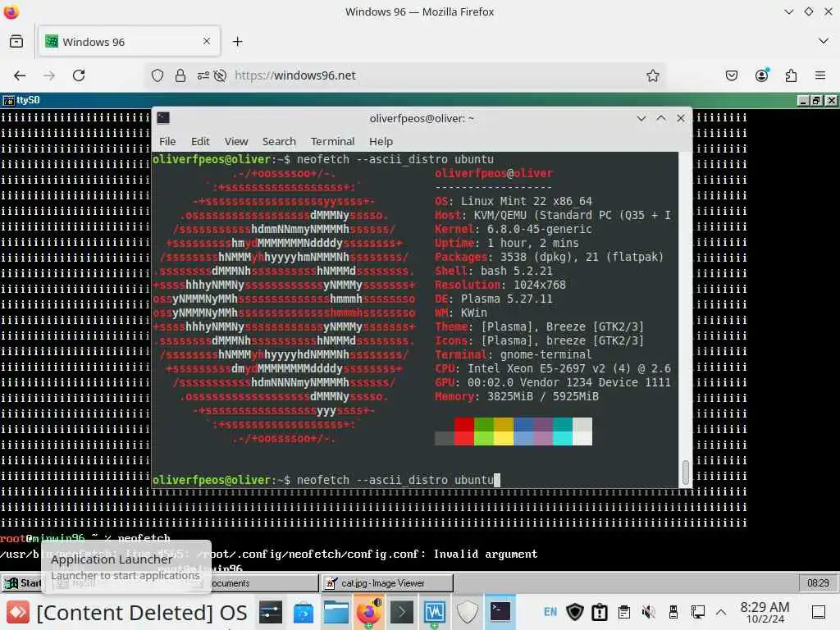840x630 pixels.
Task: Click the Windows 96 Start button
Action: 22,583
